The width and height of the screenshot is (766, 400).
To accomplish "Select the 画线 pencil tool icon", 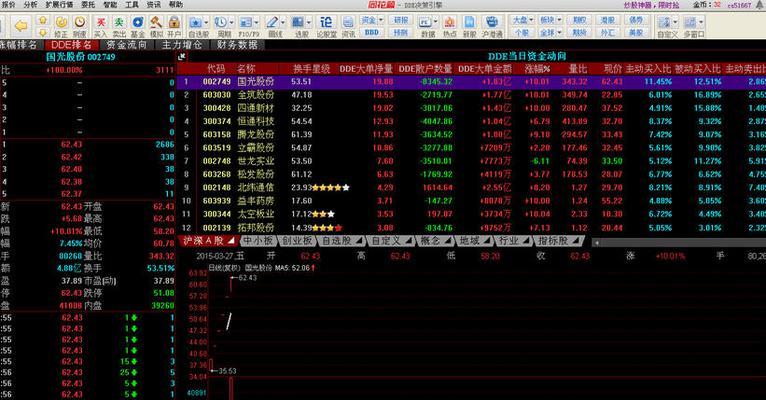I will tap(272, 22).
